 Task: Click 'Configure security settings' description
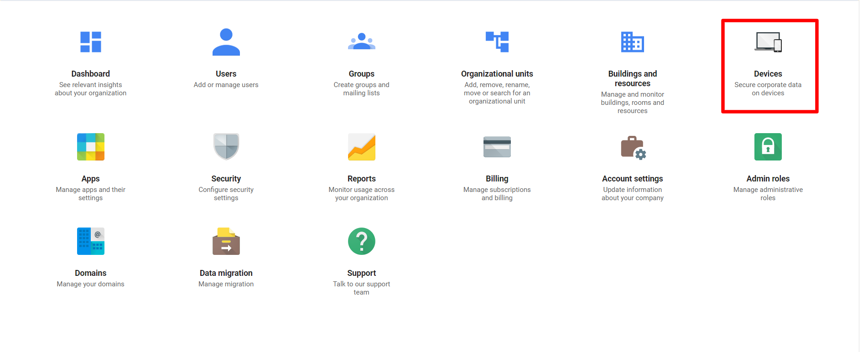pos(226,194)
